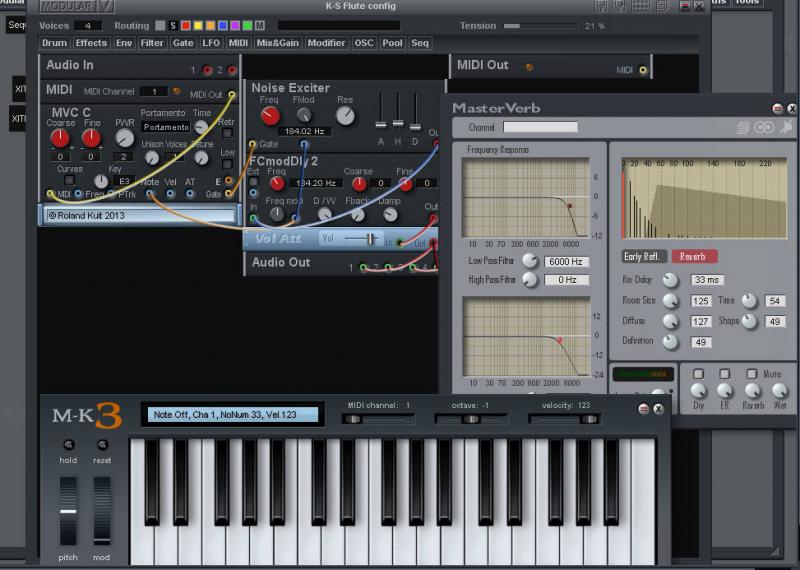
Task: Click the MasterVerb link chain icon
Action: (x=764, y=127)
